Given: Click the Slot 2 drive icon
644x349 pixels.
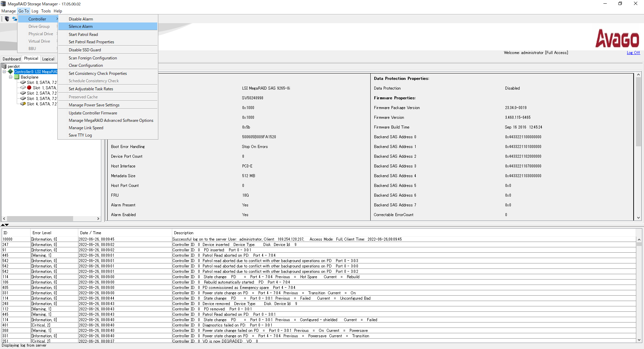Looking at the screenshot, I should (23, 93).
